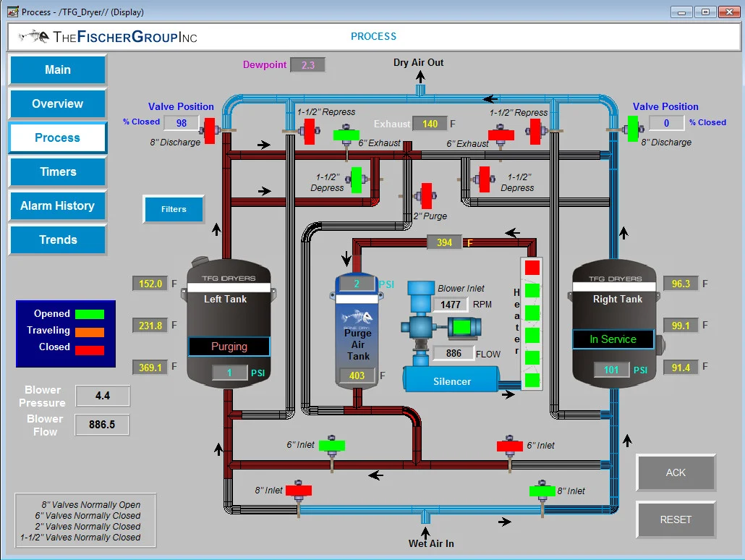
Task: Acknowledge alarms with ACK button
Action: pyautogui.click(x=676, y=472)
